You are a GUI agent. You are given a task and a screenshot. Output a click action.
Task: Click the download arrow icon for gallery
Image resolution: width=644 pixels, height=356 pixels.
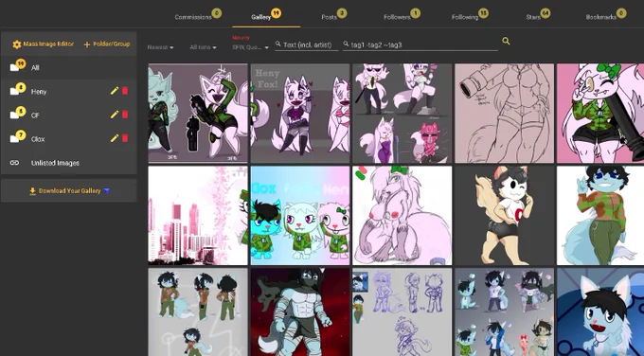tap(32, 191)
